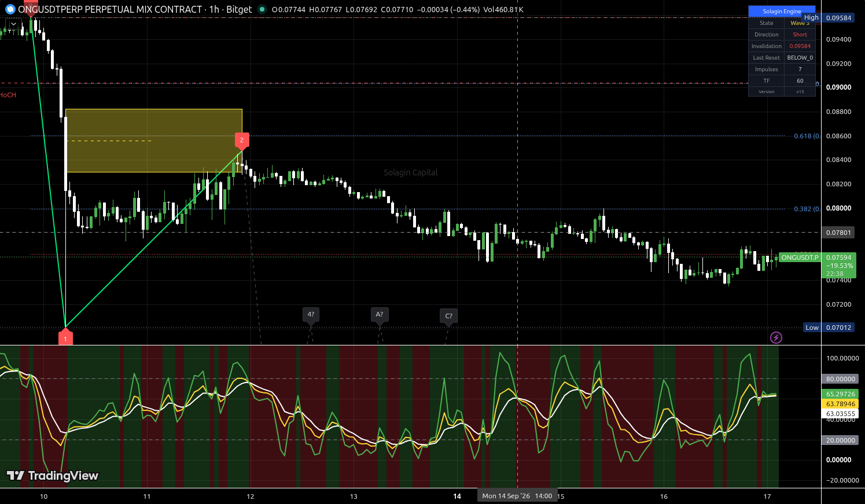Click the white oscillator value 63.03555

click(x=840, y=414)
